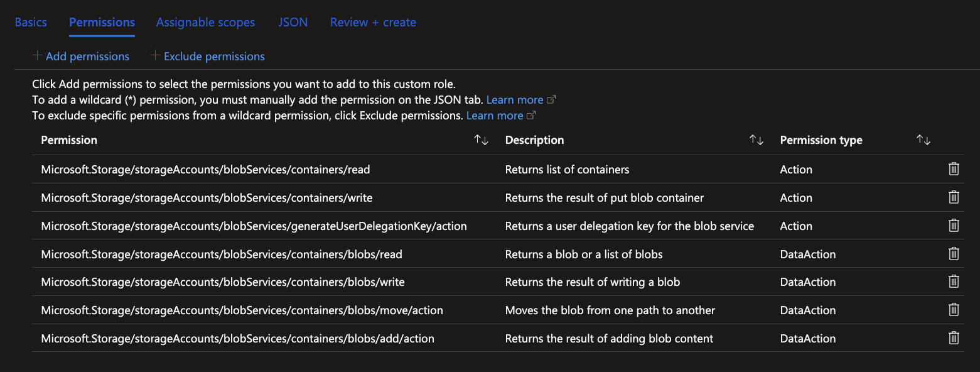Open Learn more link about wildcard permission
The image size is (980, 372).
[515, 100]
